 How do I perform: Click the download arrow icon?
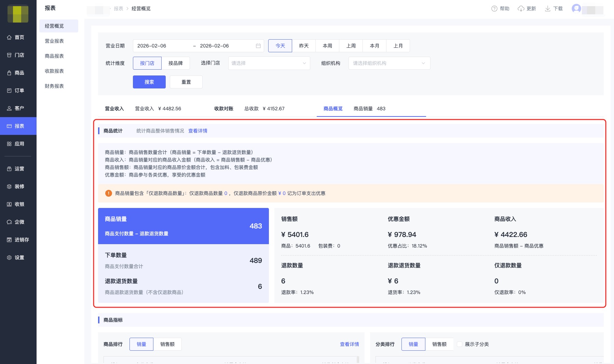click(x=547, y=9)
